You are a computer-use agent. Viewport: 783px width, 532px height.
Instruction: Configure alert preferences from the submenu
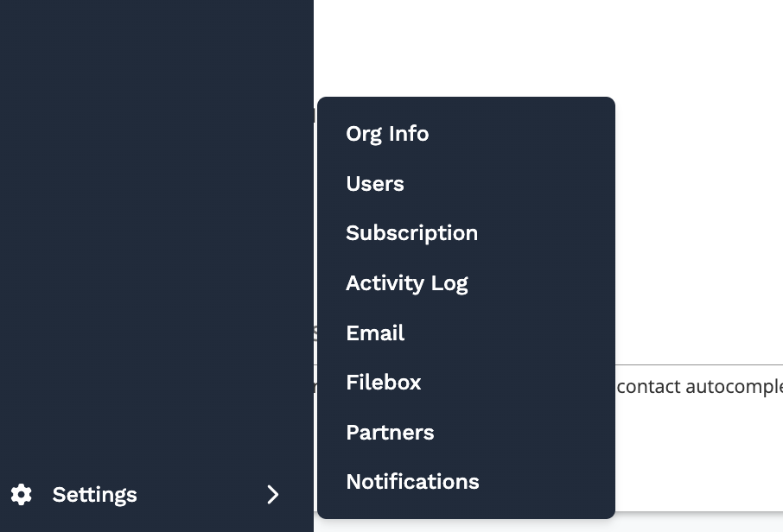(x=412, y=482)
